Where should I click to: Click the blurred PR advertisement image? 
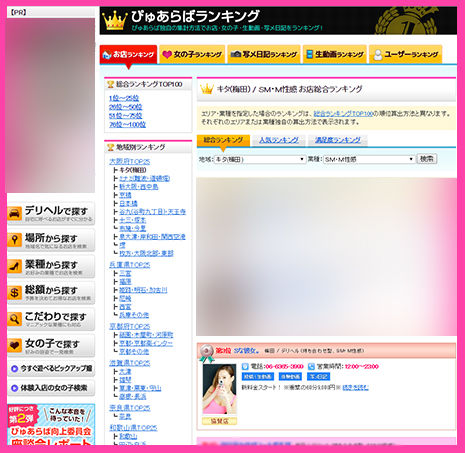pyautogui.click(x=50, y=105)
